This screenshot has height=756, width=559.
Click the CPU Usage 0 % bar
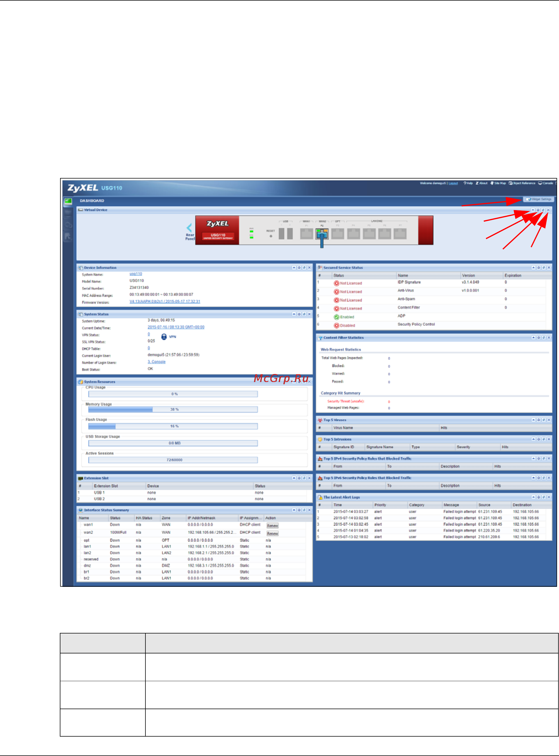[x=173, y=394]
